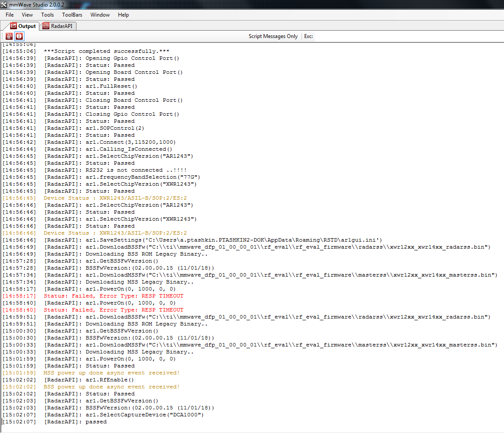Screen dimensions: 504x433
Task: Open the ToolBars menu
Action: 72,15
